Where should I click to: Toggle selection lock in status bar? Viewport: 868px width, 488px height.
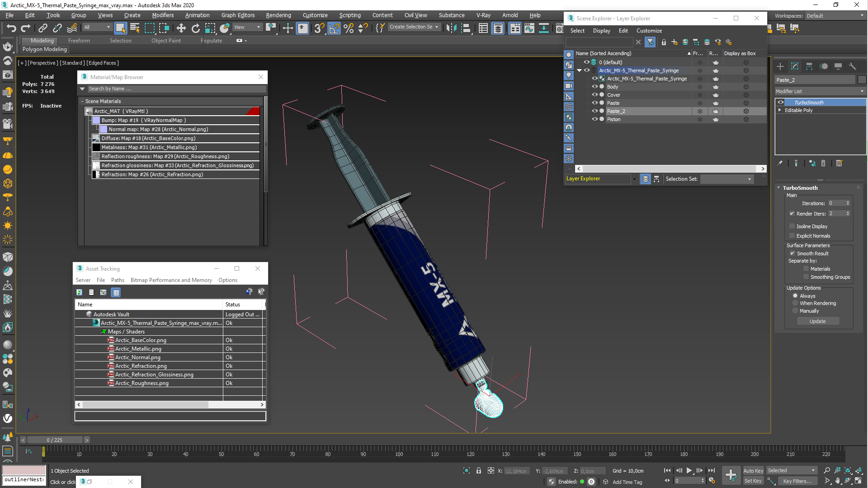tap(479, 470)
